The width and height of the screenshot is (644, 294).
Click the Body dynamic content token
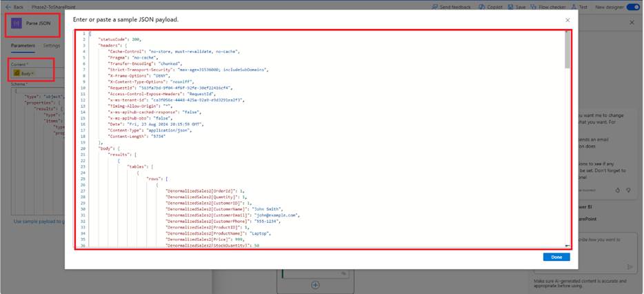point(24,73)
